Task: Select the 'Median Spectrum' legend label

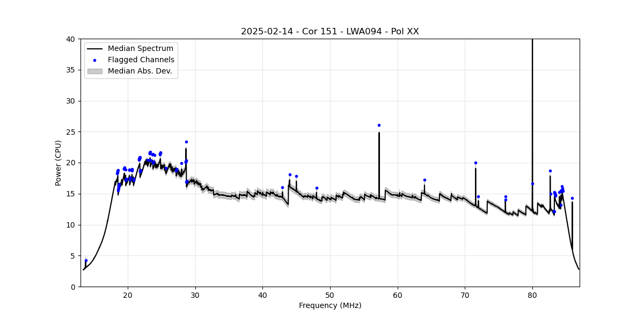Action: [x=141, y=49]
